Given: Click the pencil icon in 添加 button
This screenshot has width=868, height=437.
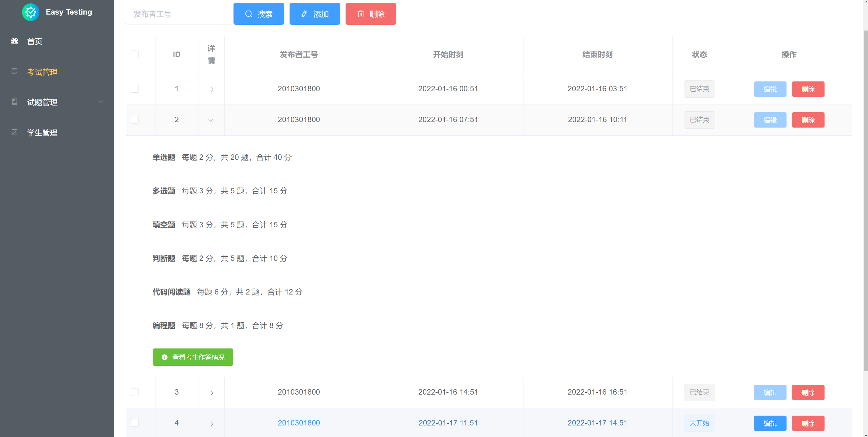Looking at the screenshot, I should coord(304,14).
